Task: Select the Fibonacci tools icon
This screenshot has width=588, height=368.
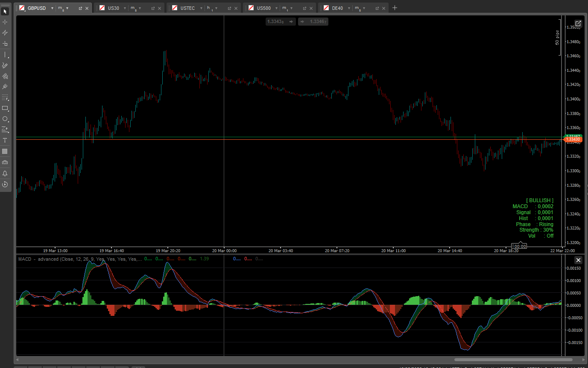Action: coord(5,97)
